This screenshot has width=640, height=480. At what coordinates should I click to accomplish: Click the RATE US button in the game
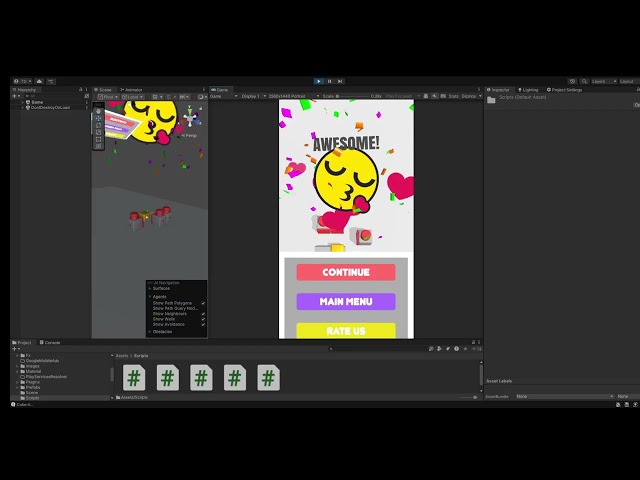click(346, 331)
